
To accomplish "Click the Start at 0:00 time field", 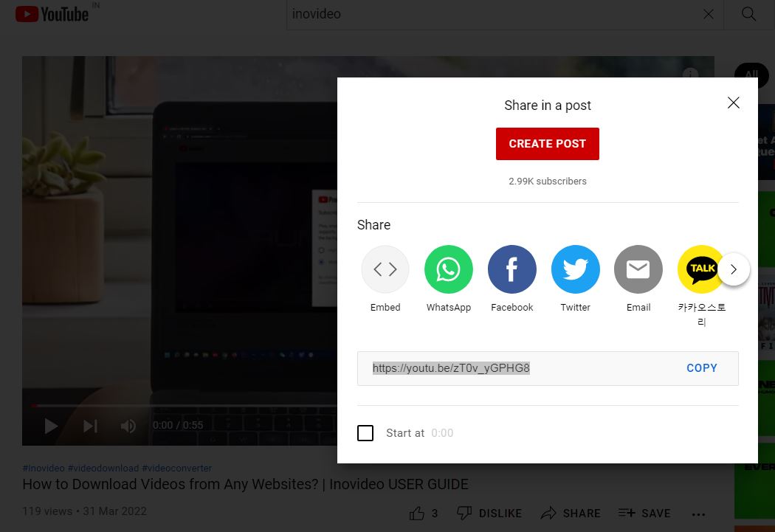I will (442, 433).
